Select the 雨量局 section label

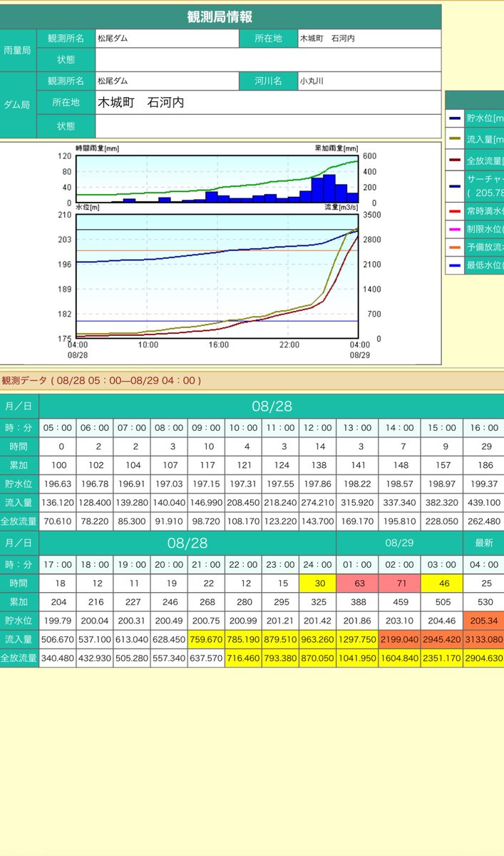(17, 51)
